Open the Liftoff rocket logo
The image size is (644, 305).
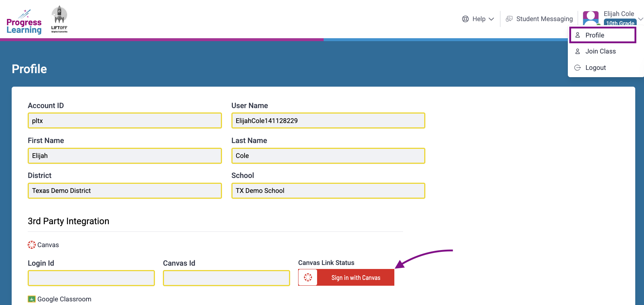(59, 19)
